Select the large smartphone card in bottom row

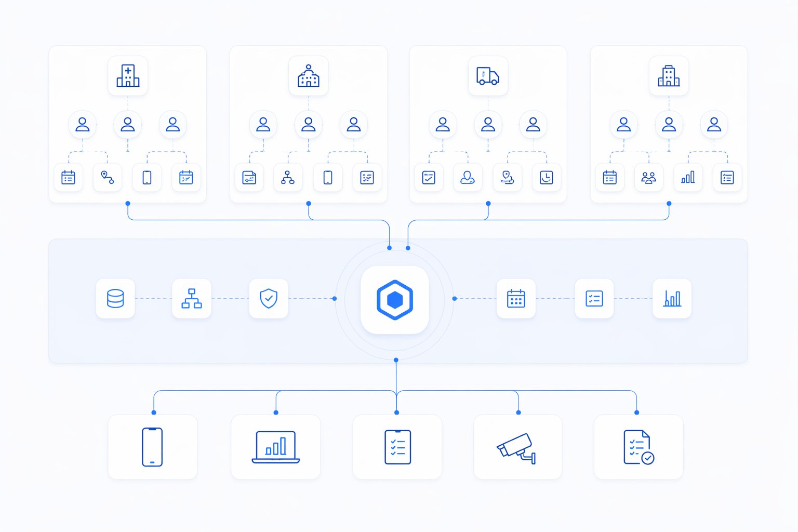pos(152,447)
